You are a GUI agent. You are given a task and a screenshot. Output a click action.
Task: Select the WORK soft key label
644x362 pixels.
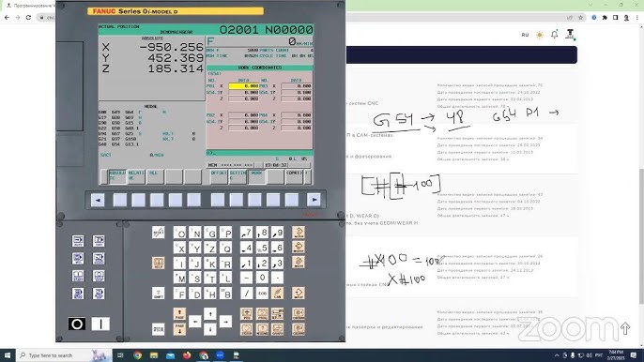(x=256, y=176)
